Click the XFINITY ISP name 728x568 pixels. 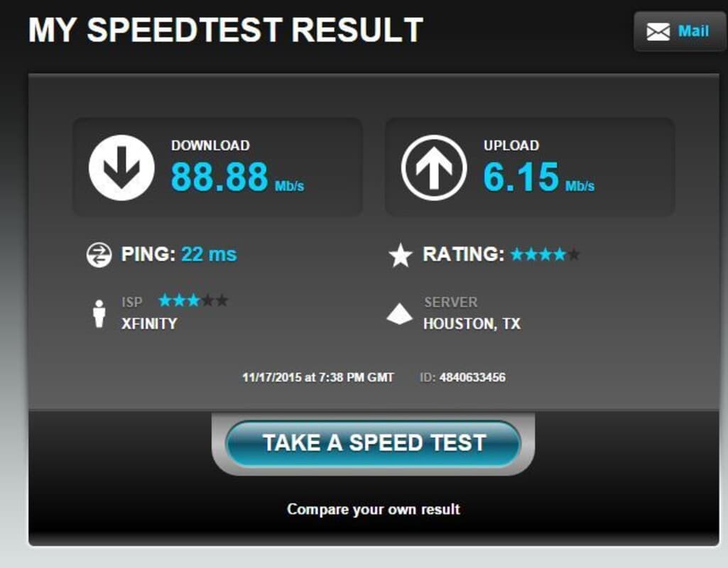pos(149,324)
